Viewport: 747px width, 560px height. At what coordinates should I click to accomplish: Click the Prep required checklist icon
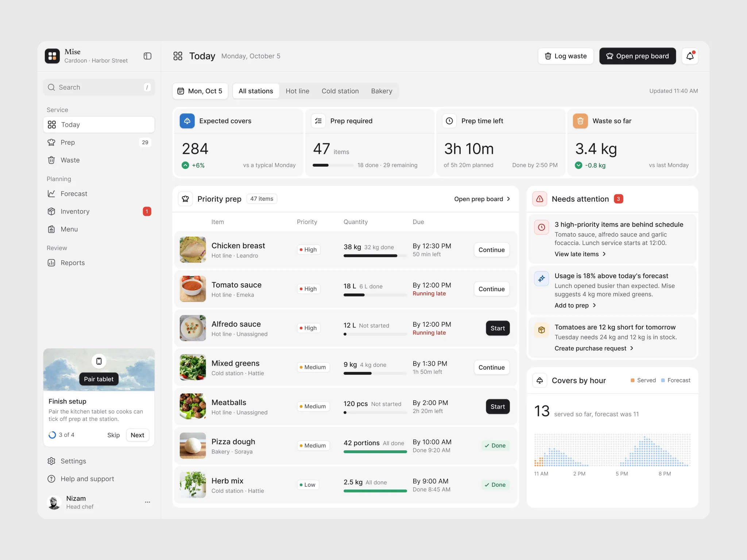point(318,121)
